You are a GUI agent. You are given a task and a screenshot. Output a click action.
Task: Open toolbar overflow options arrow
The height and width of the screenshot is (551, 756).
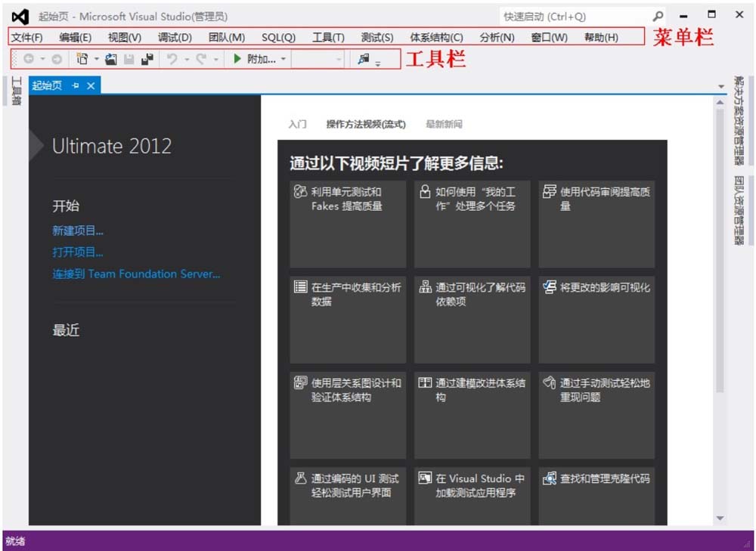377,63
